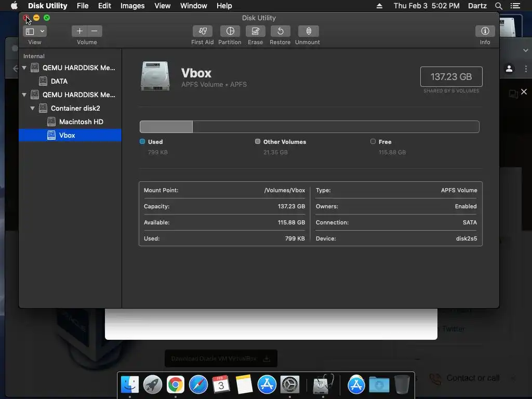Click the 137.23 GB size box
This screenshot has width=532, height=399.
[x=451, y=77]
